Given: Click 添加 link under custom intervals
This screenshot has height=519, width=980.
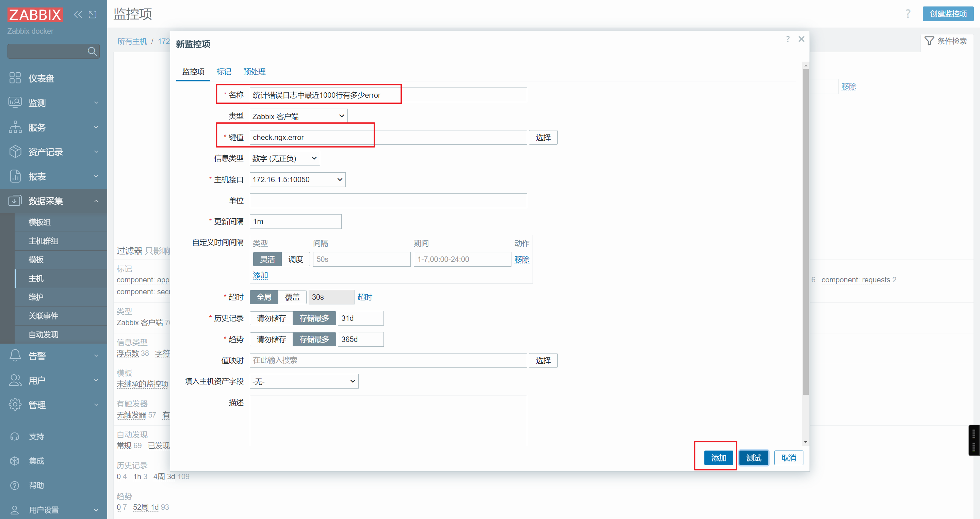Looking at the screenshot, I should (x=260, y=275).
